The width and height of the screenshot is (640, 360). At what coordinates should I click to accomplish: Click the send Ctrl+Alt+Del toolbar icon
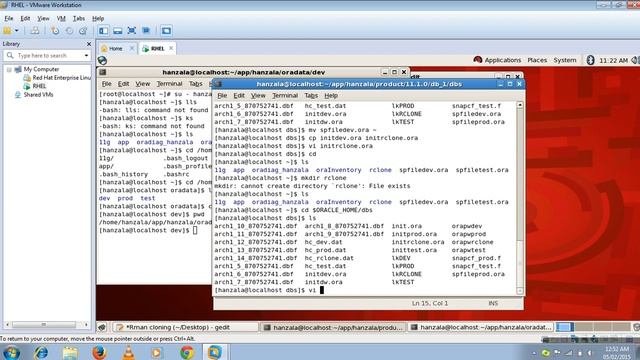pyautogui.click(x=35, y=31)
